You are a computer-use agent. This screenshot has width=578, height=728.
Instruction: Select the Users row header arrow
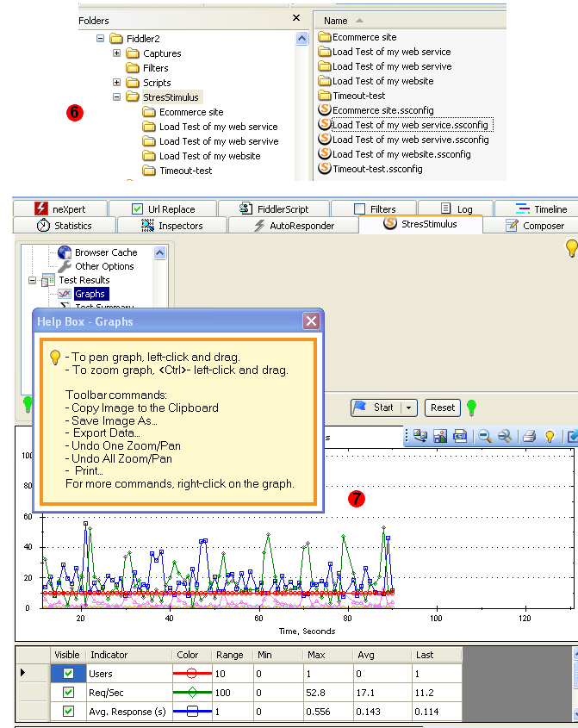pyautogui.click(x=33, y=673)
